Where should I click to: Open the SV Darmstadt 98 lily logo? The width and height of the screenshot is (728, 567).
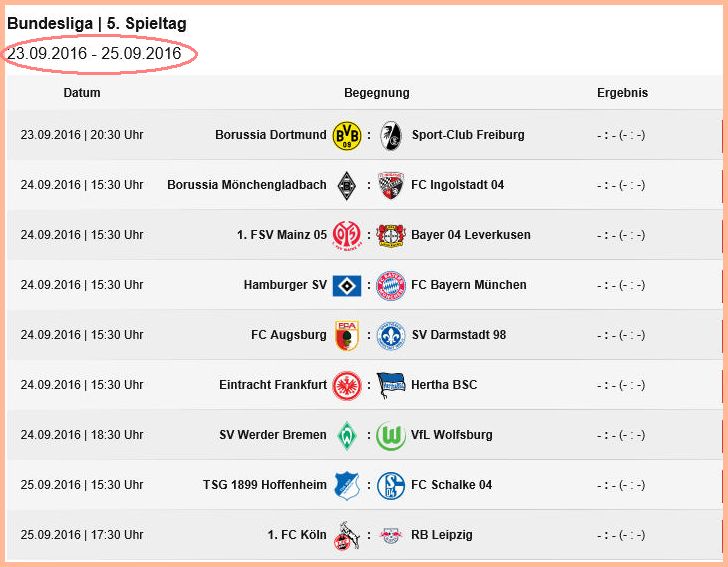pos(391,335)
